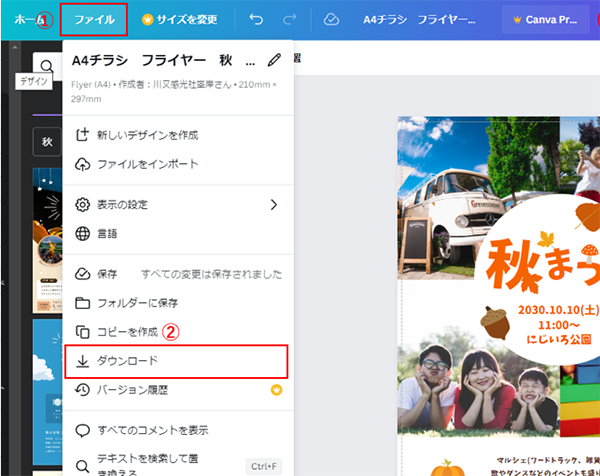
Task: Click the folder icon in file menu
Action: pos(82,303)
